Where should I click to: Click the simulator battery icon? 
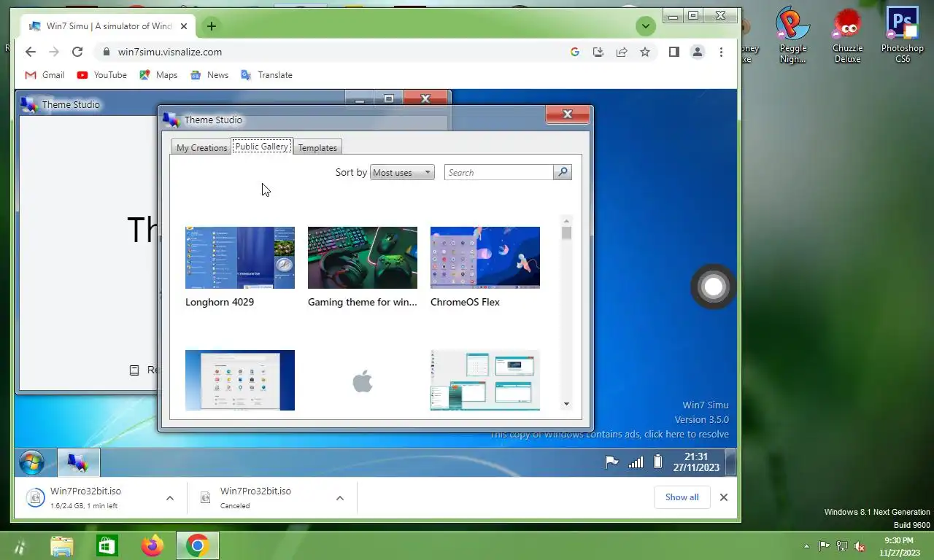point(657,462)
